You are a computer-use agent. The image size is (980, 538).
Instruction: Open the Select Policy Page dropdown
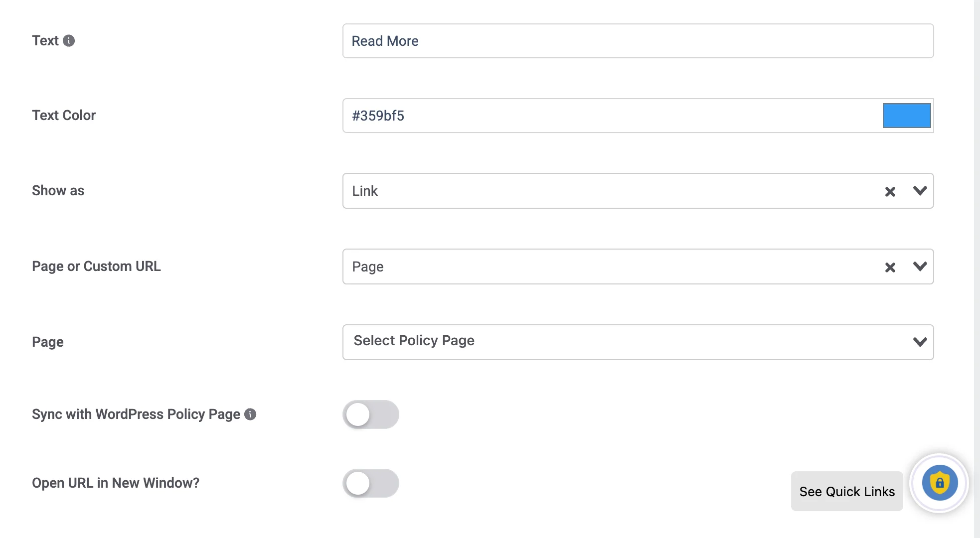point(638,342)
